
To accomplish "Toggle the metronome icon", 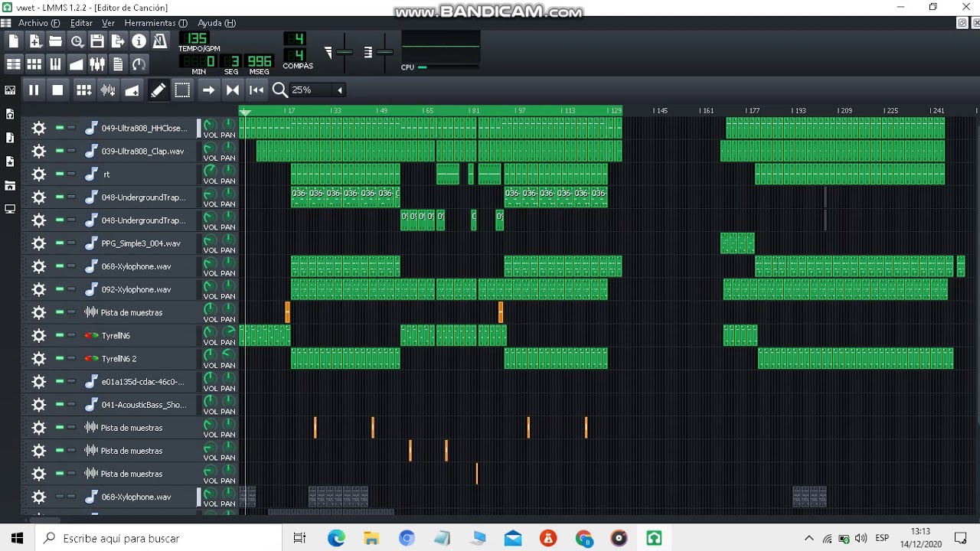I will pos(159,41).
